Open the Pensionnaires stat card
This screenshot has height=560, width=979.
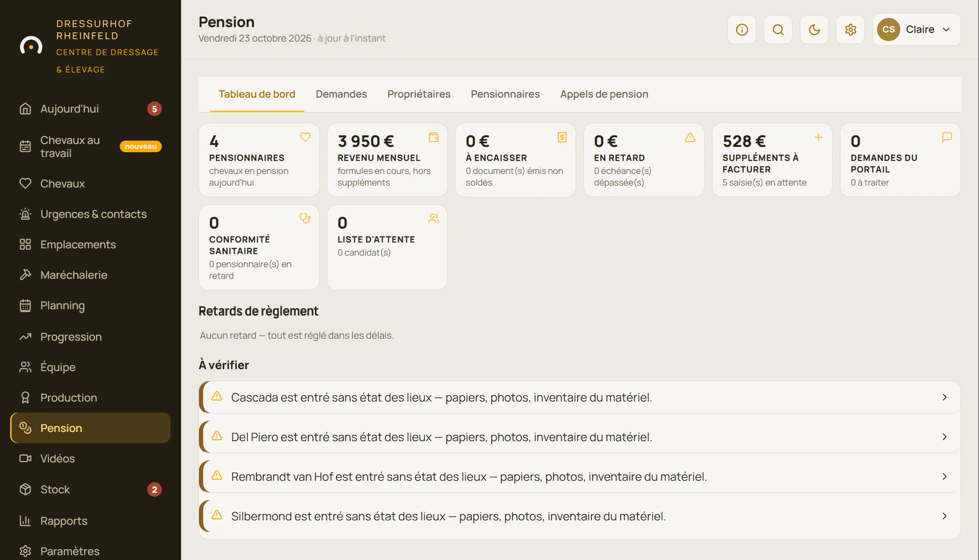(x=259, y=160)
